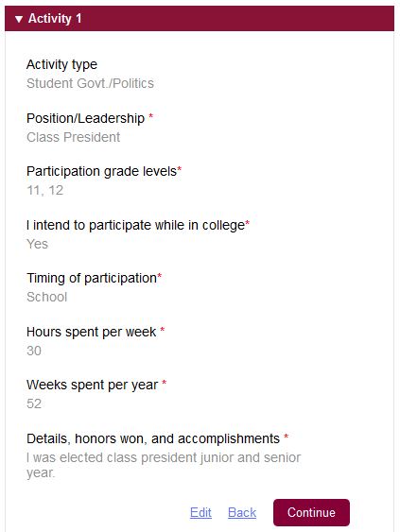Screen dimensions: 400x532
Task: Select the 52 weeks value
Action: point(34,403)
